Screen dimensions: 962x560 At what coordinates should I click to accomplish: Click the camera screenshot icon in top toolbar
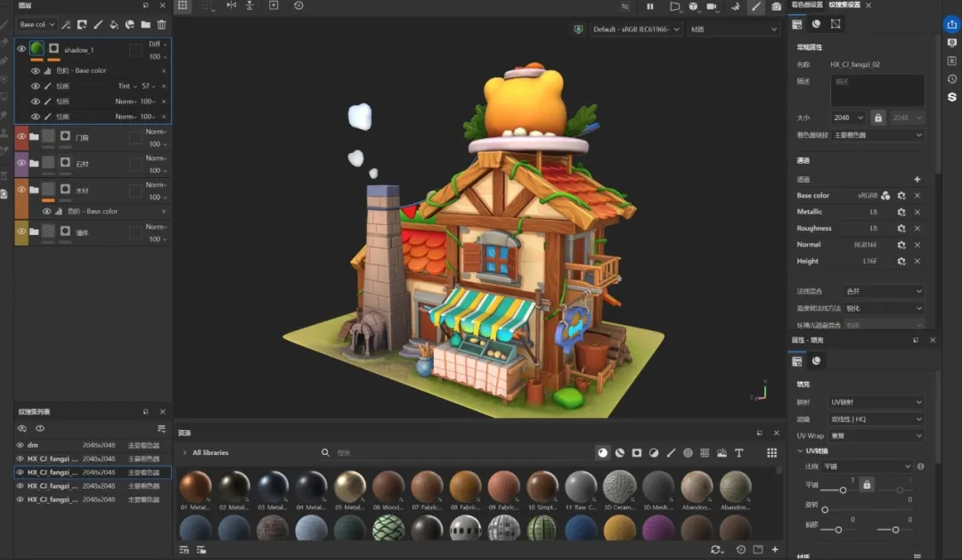[x=777, y=6]
